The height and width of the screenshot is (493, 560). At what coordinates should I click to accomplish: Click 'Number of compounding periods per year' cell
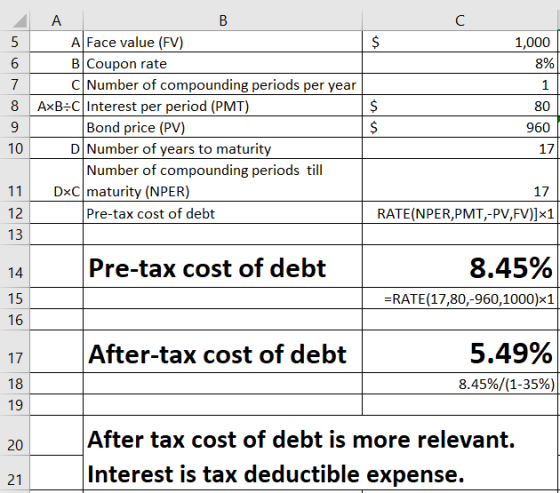coord(223,84)
